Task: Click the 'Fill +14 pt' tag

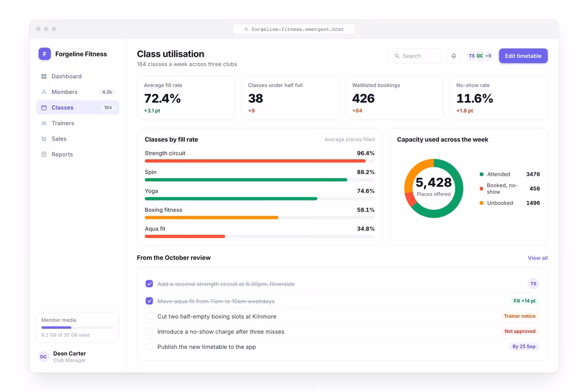Action: (x=524, y=301)
